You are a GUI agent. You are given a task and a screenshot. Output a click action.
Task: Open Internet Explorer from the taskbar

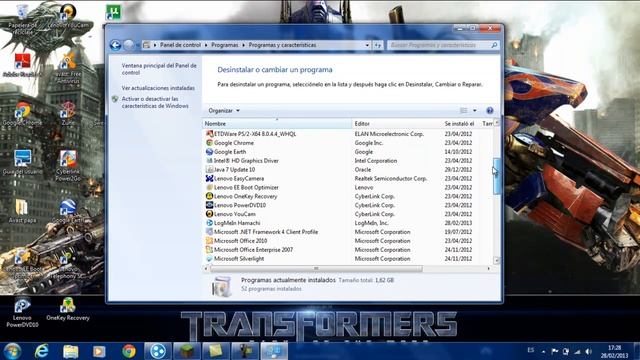click(x=42, y=351)
